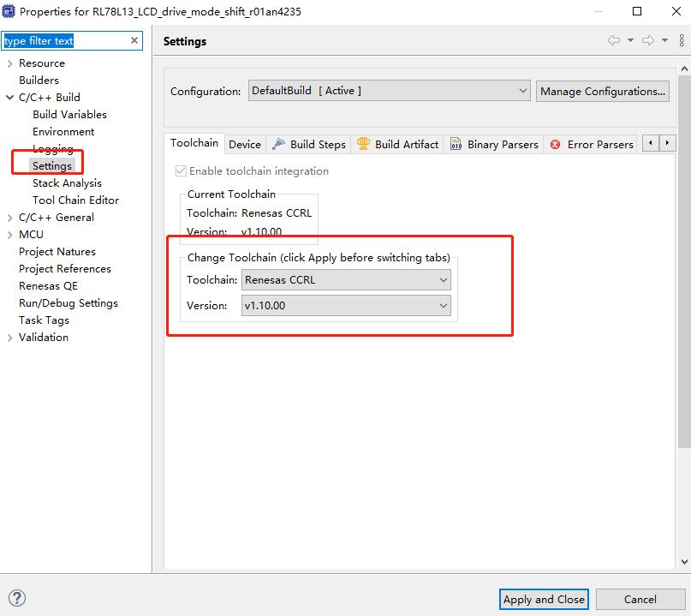Click the Manage Configurations button
This screenshot has height=616, width=691.
(x=603, y=91)
